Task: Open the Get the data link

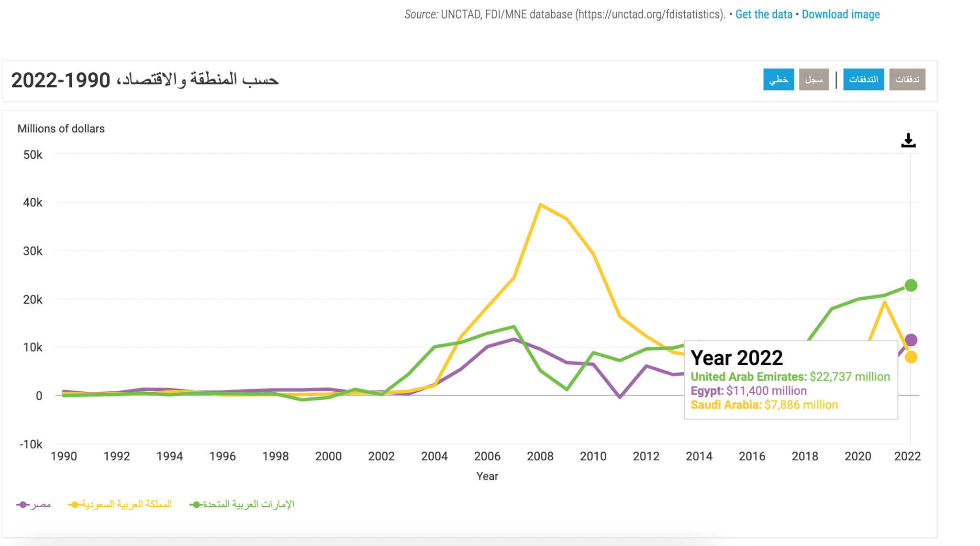Action: [764, 14]
